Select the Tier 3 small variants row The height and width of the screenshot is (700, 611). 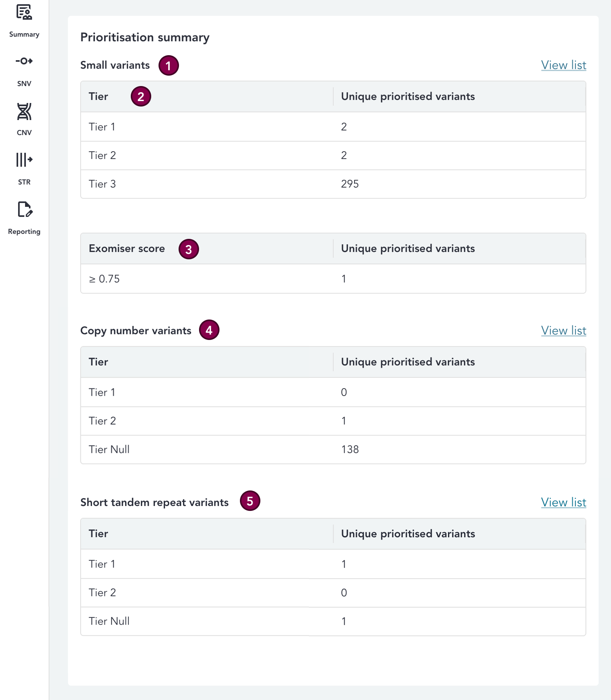pyautogui.click(x=333, y=184)
